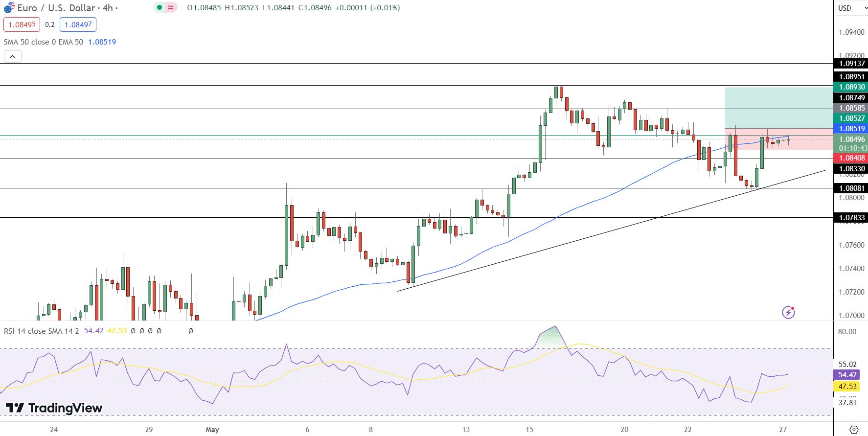Select the SMA 50 close 0 EMA 50 legend

tap(44, 42)
